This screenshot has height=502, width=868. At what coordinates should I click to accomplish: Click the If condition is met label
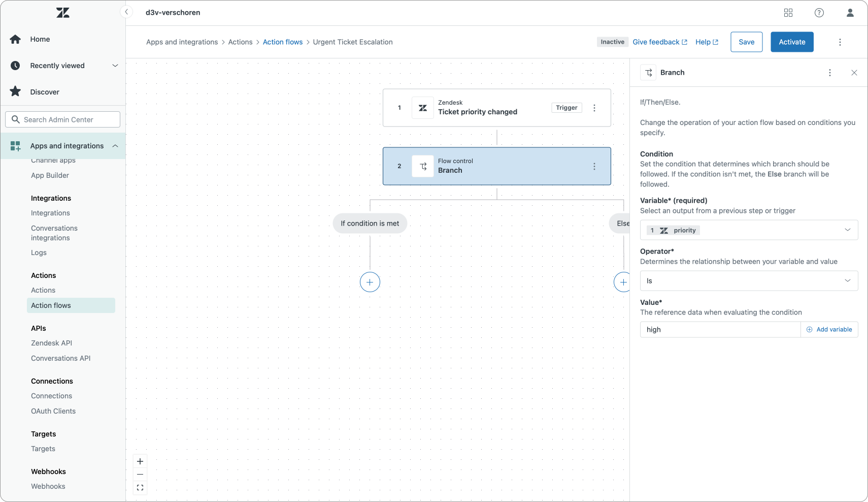370,224
